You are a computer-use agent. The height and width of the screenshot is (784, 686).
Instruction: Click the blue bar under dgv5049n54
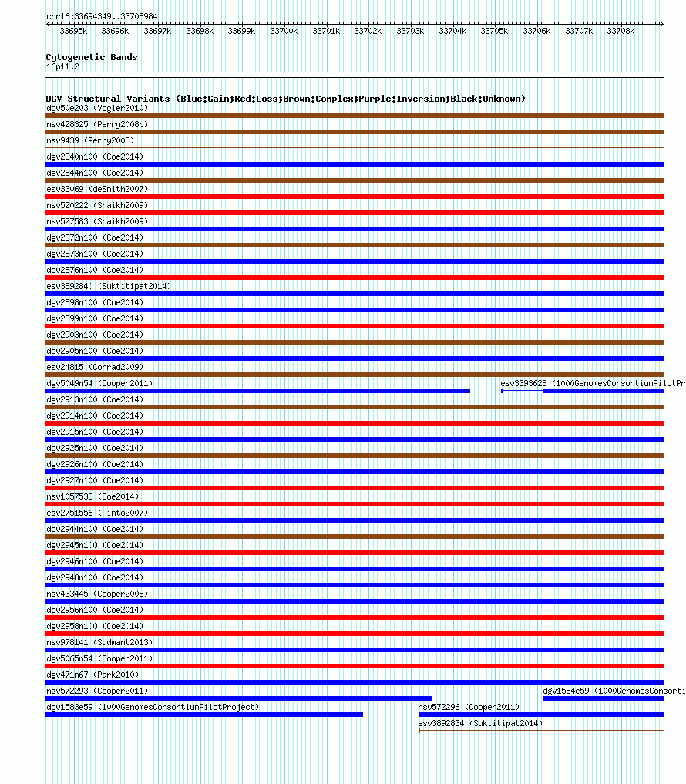click(x=257, y=391)
